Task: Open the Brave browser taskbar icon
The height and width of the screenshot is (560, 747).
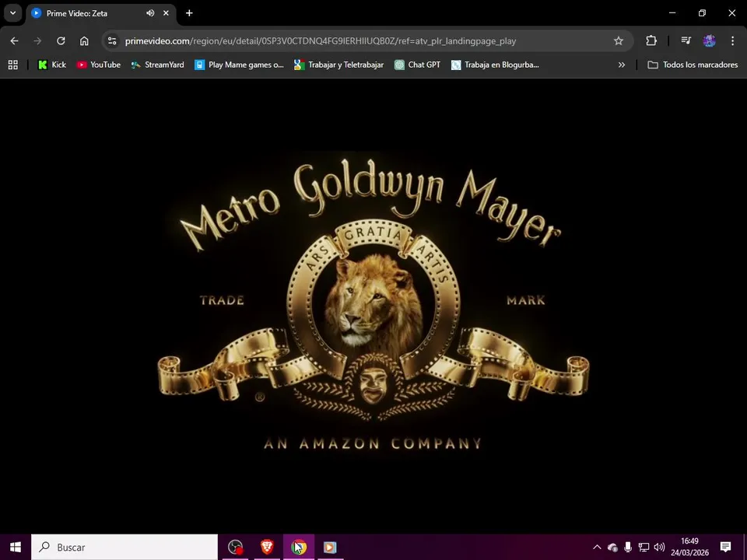Action: (267, 547)
